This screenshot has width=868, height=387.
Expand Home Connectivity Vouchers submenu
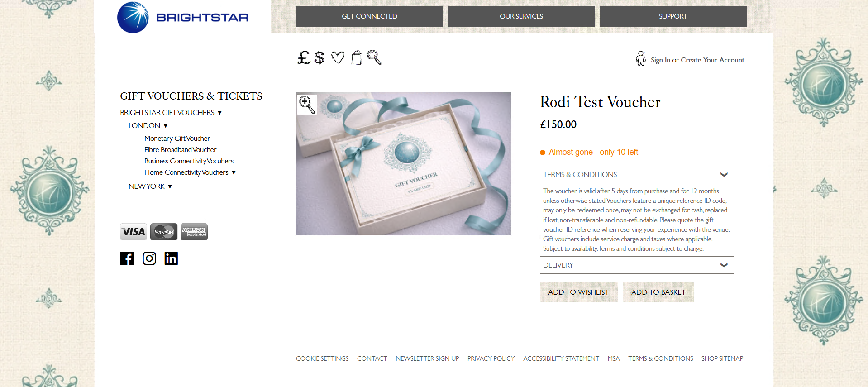[x=234, y=172]
